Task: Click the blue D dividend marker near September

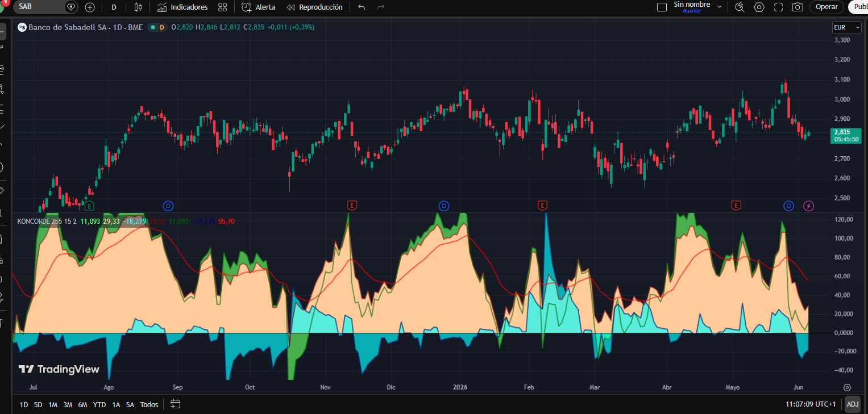Action: [x=168, y=206]
